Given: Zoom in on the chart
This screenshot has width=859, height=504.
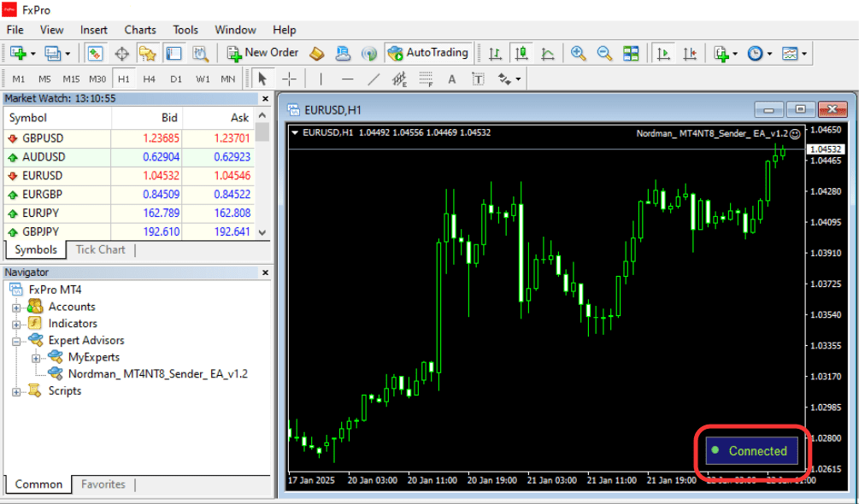Looking at the screenshot, I should pos(578,53).
